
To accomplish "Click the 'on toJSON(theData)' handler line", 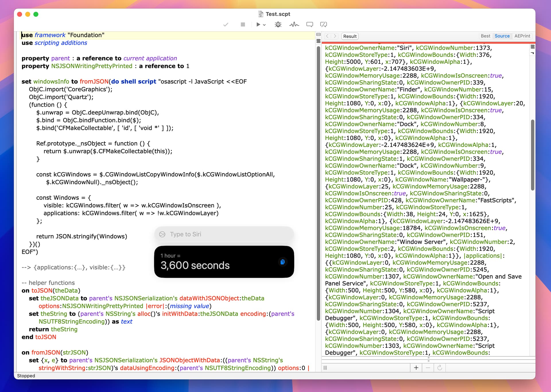I will [51, 291].
